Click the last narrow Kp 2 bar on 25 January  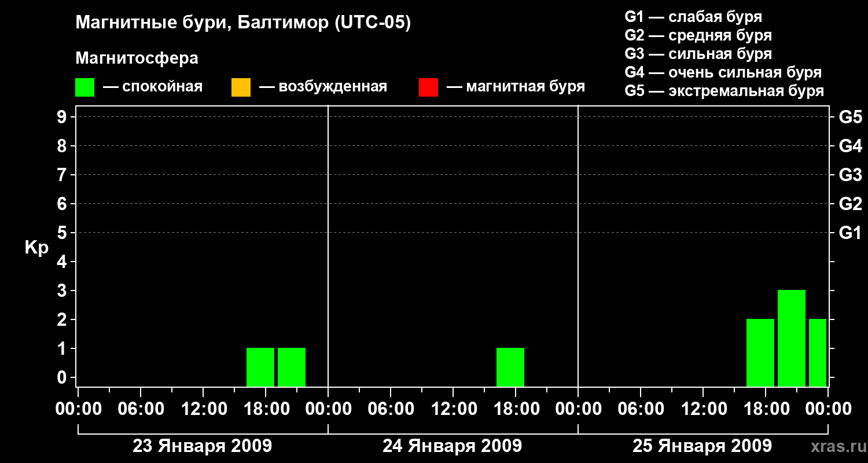coord(818,352)
